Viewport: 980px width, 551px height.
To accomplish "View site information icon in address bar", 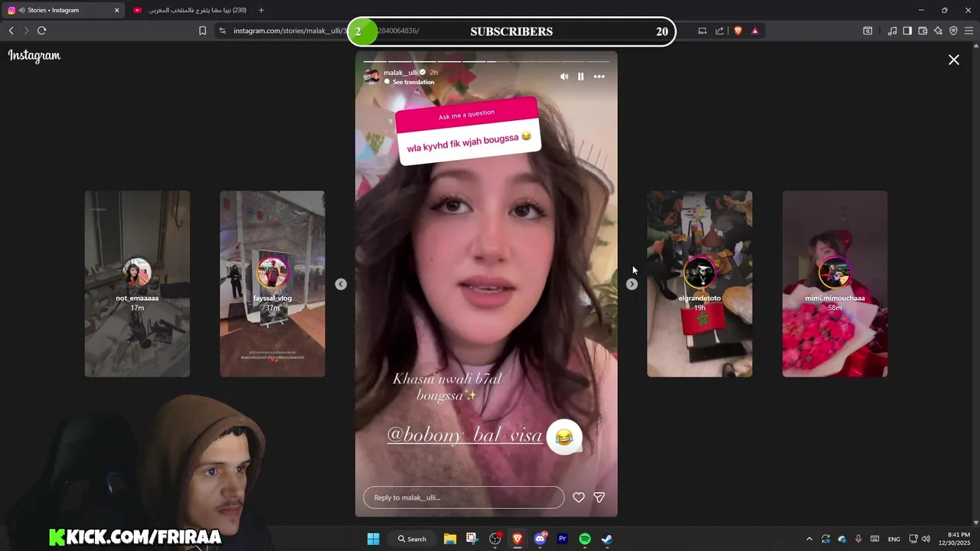I will click(222, 31).
